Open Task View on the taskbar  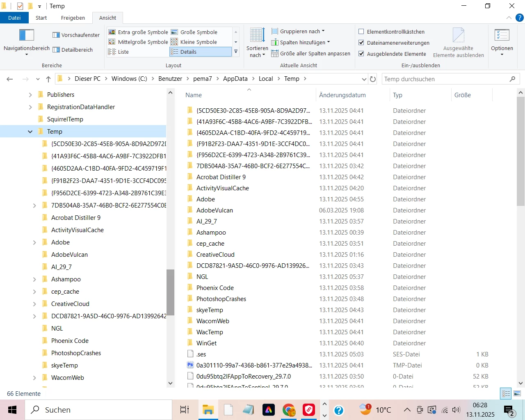pyautogui.click(x=185, y=410)
